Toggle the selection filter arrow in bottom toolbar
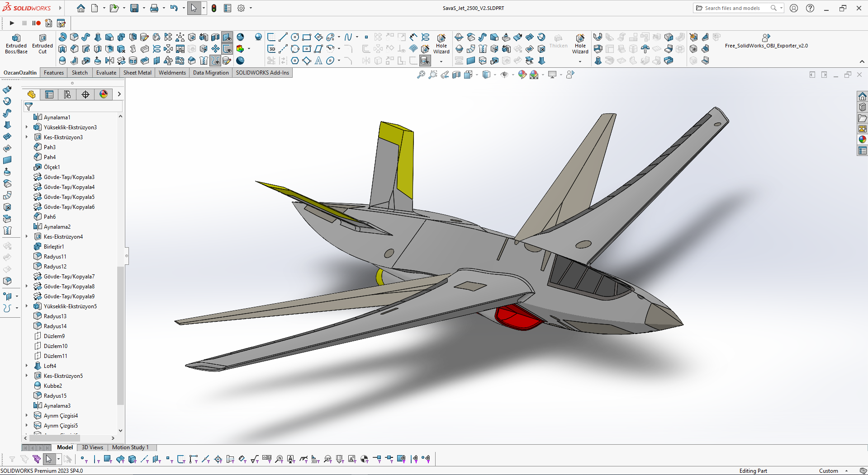868x475 pixels. 48,459
